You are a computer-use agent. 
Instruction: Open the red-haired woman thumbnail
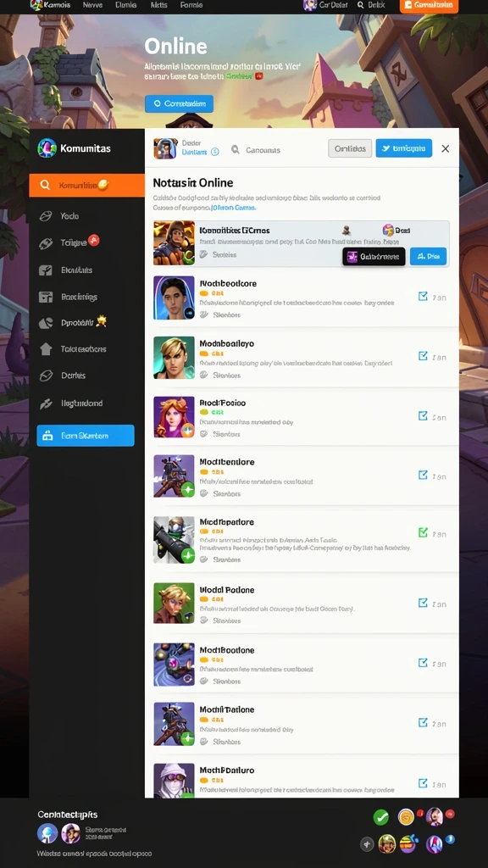click(x=174, y=417)
